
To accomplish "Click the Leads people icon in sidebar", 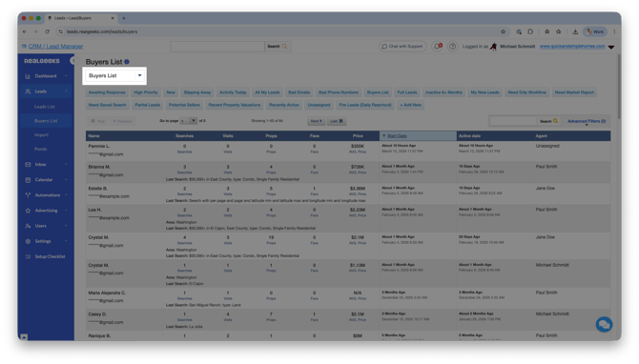I will pyautogui.click(x=28, y=91).
